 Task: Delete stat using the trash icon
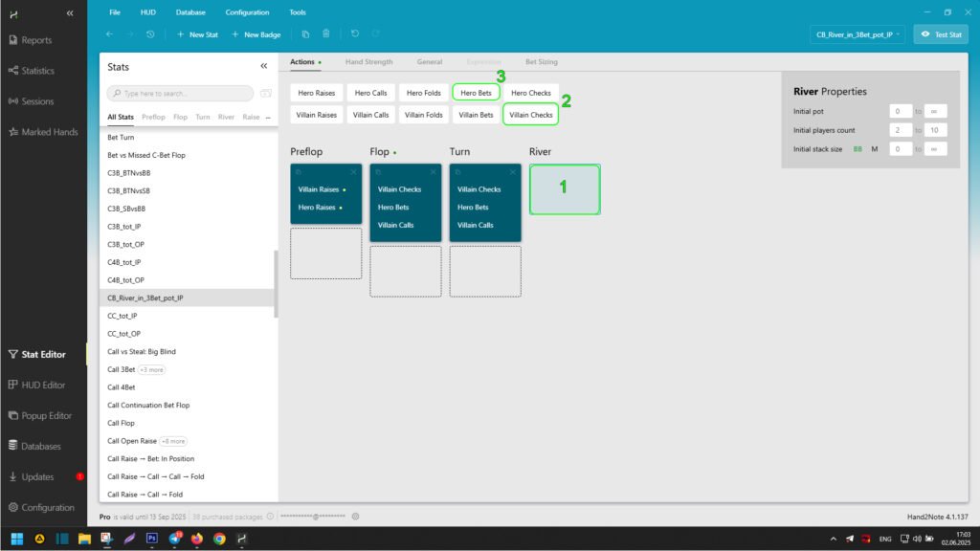326,34
